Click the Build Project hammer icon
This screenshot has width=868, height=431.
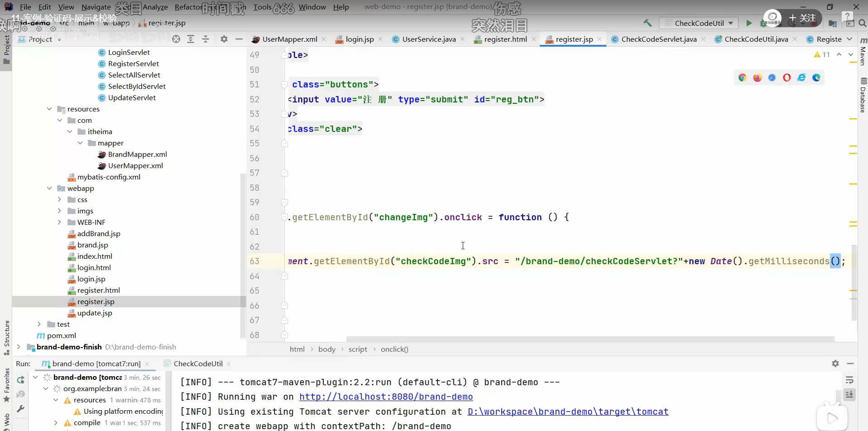click(647, 23)
